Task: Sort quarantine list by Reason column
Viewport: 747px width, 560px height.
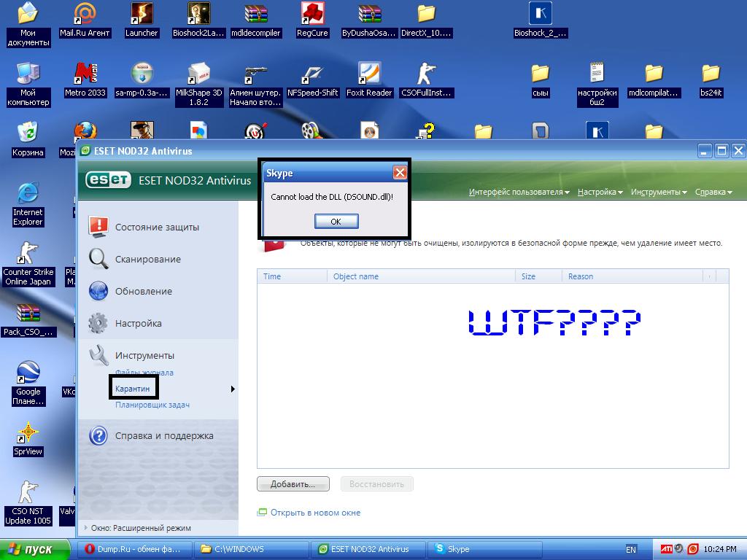Action: click(x=632, y=276)
